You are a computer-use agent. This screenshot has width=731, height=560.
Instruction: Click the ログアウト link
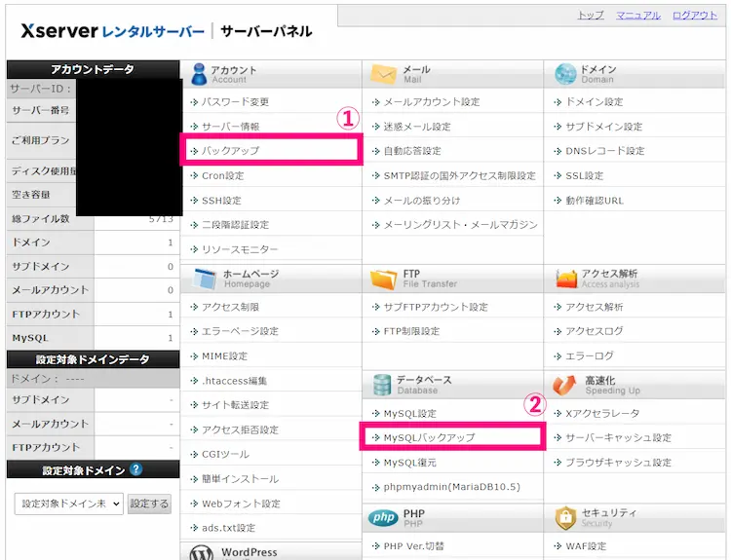695,16
